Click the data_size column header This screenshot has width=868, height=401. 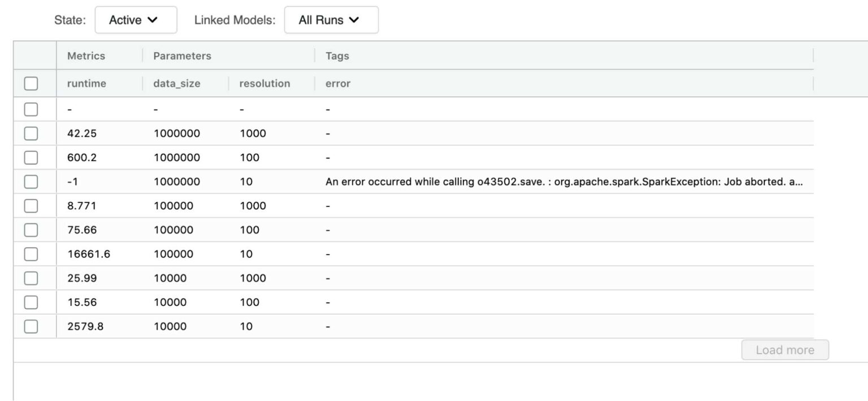coord(177,84)
